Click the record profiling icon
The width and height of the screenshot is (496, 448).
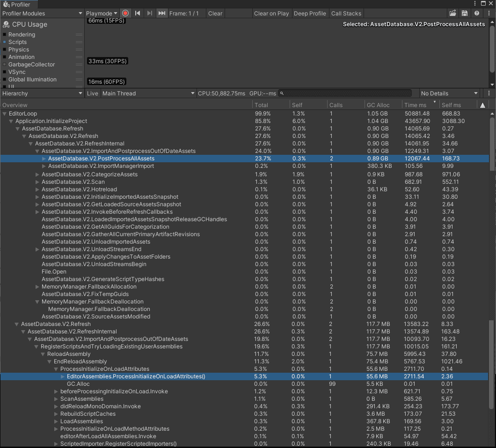[x=125, y=13]
